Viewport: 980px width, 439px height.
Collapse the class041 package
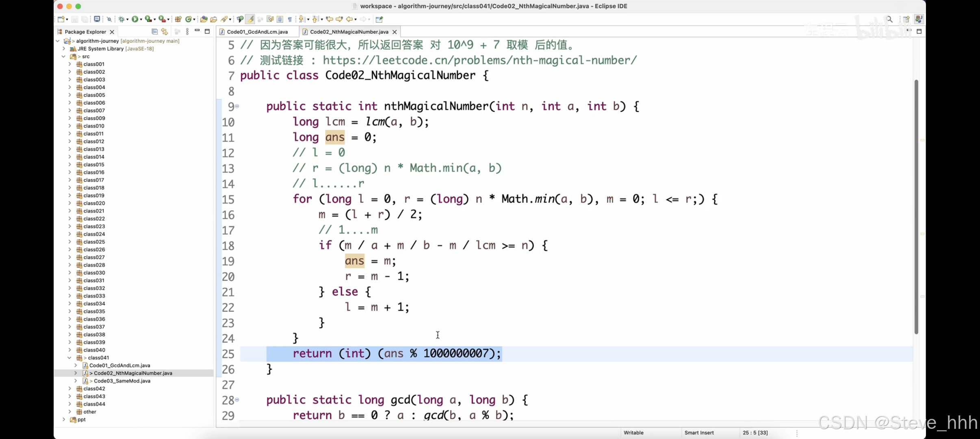[x=69, y=358]
